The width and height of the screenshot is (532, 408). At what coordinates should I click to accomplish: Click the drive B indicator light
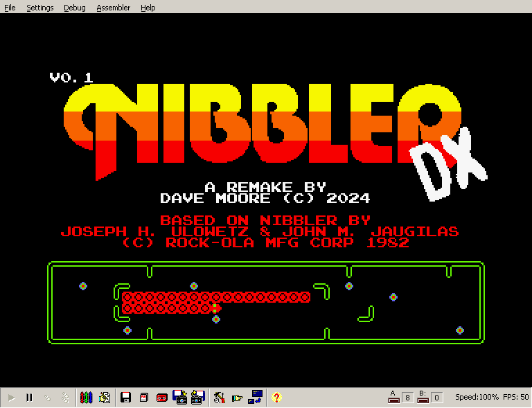423,400
